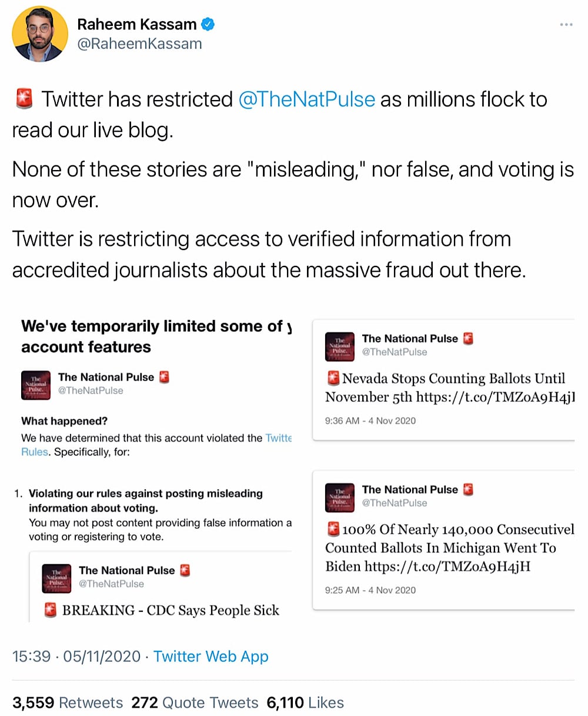
Task: Click National Pulse logo in Michigan tweet
Action: [340, 497]
